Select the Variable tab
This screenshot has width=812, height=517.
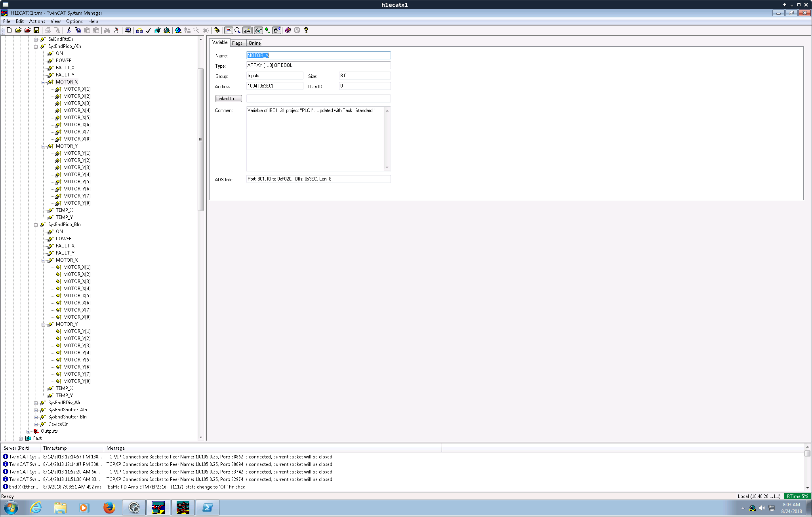(x=220, y=42)
